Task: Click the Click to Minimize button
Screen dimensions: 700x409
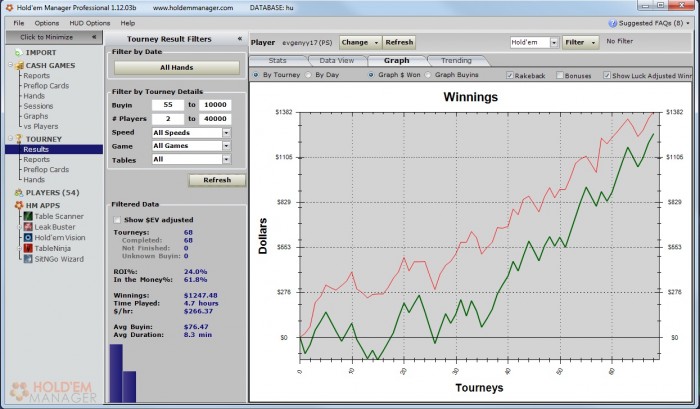Action: (x=54, y=37)
